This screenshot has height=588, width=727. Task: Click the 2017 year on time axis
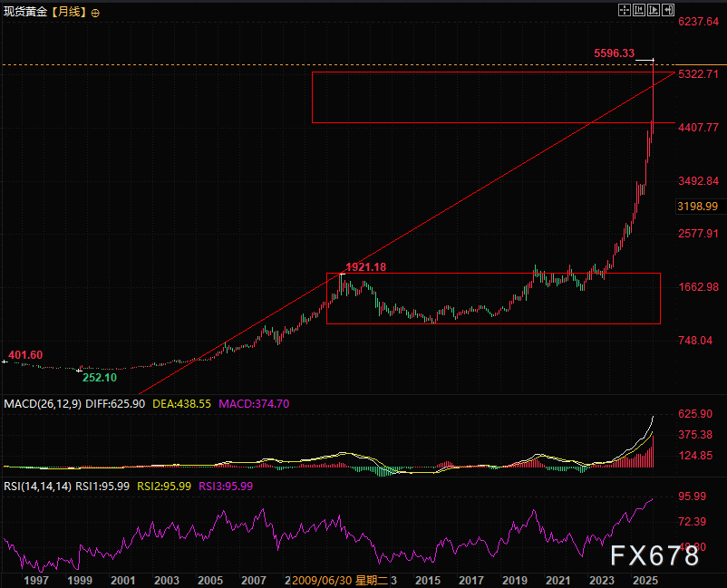471,580
